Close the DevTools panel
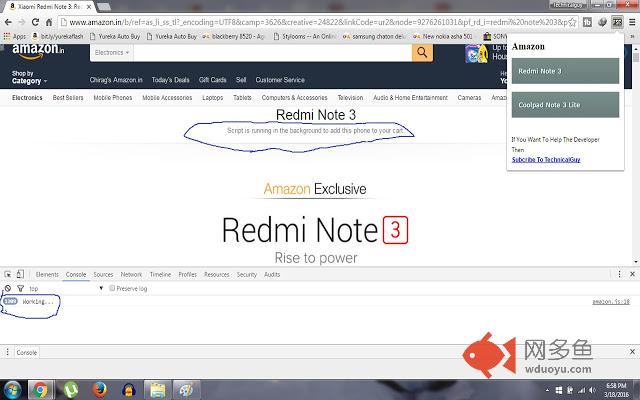 pyautogui.click(x=632, y=274)
